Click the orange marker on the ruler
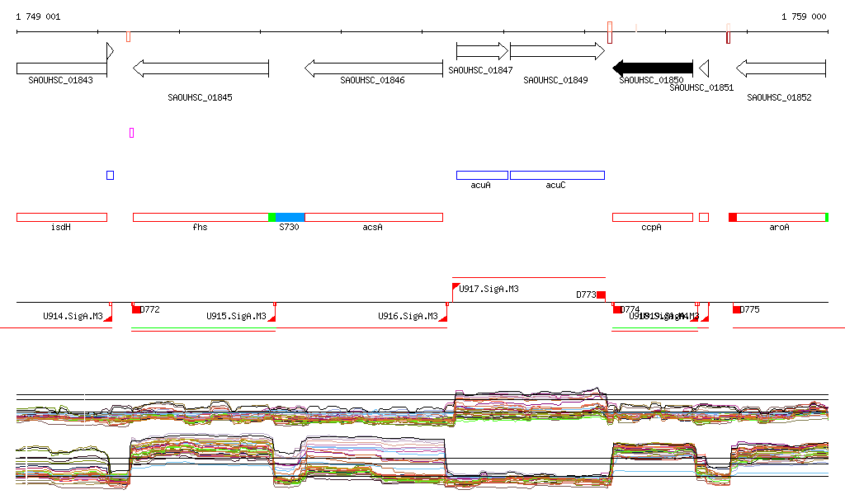Viewport: 845px width, 504px height. coord(128,36)
